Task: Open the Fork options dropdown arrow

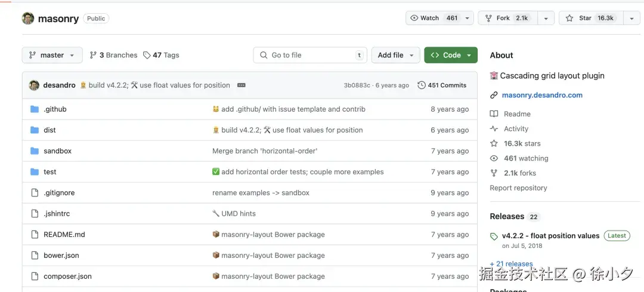Action: (546, 18)
